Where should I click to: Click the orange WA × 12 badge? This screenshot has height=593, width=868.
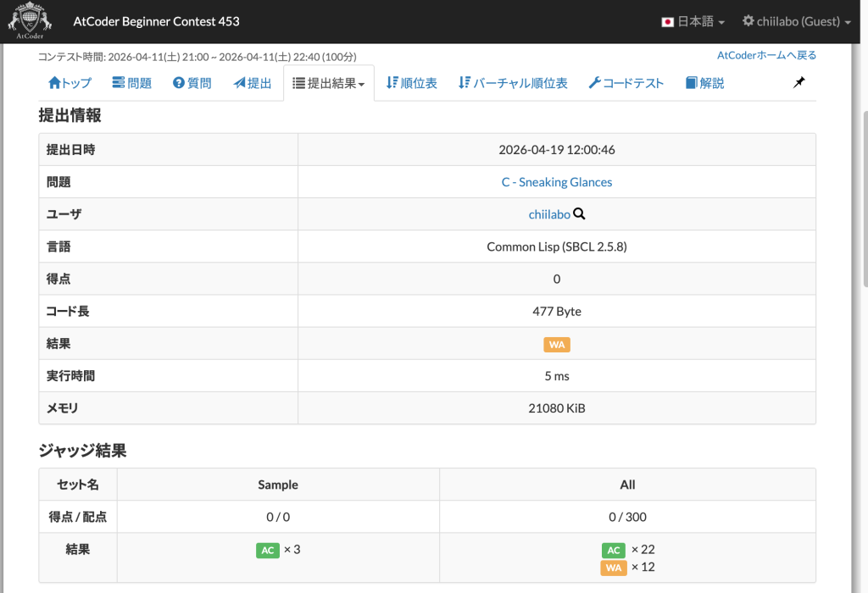click(x=613, y=568)
